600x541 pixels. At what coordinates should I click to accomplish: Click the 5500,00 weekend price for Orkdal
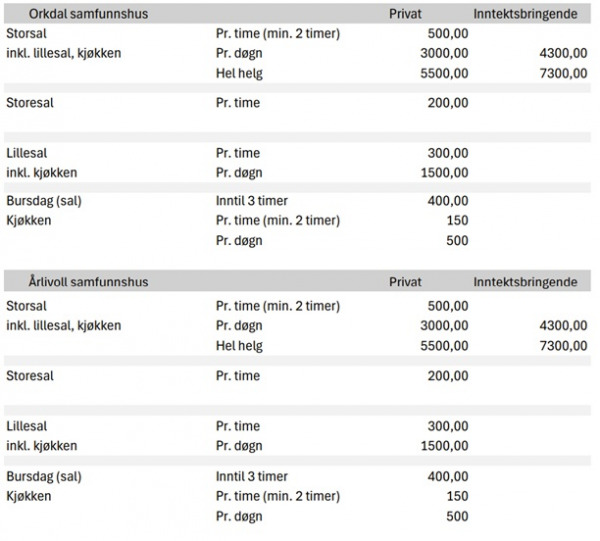442,73
